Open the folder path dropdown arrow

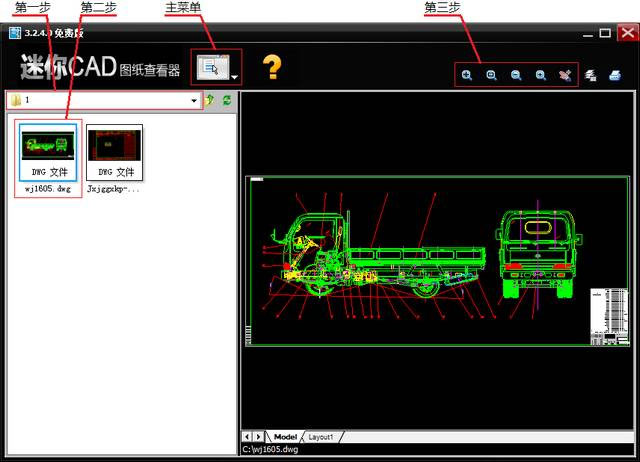(x=194, y=100)
